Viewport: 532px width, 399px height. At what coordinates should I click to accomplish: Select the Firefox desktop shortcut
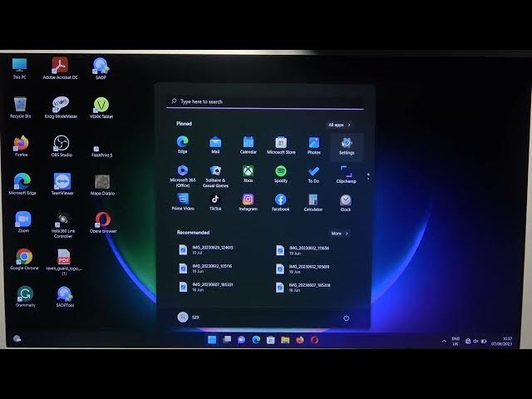21,146
